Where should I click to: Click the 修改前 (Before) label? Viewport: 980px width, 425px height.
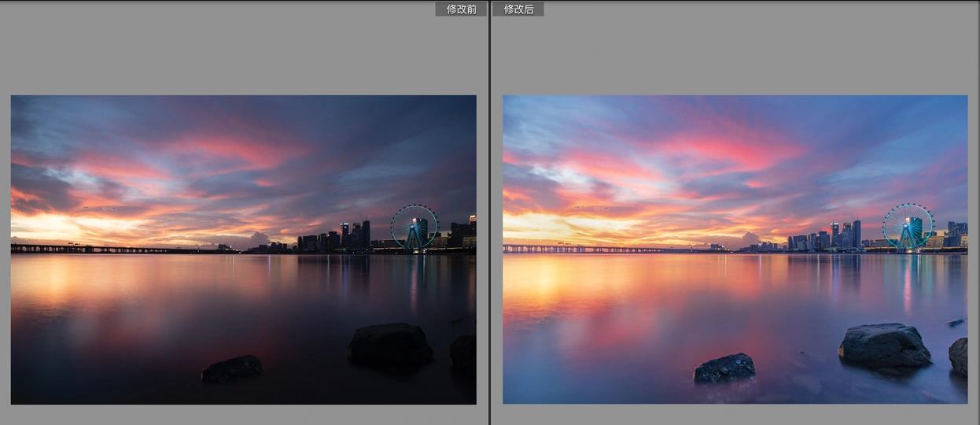point(461,9)
